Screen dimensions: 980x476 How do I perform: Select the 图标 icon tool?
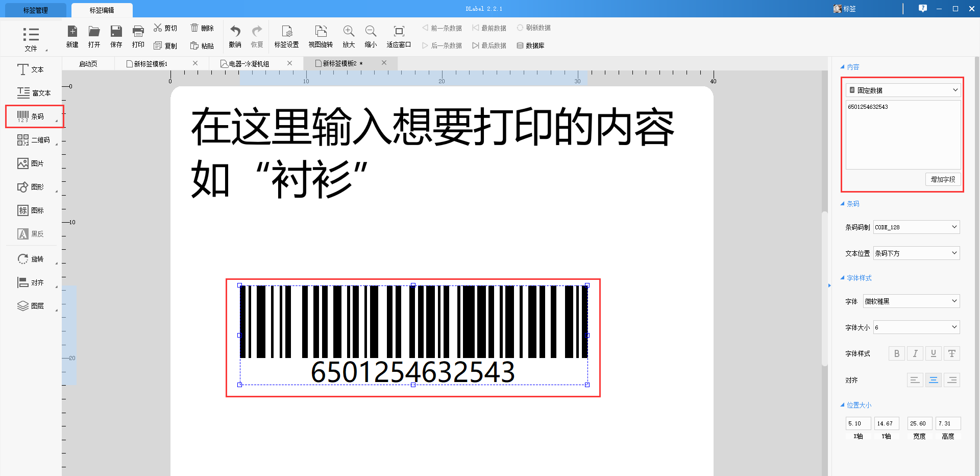point(31,210)
